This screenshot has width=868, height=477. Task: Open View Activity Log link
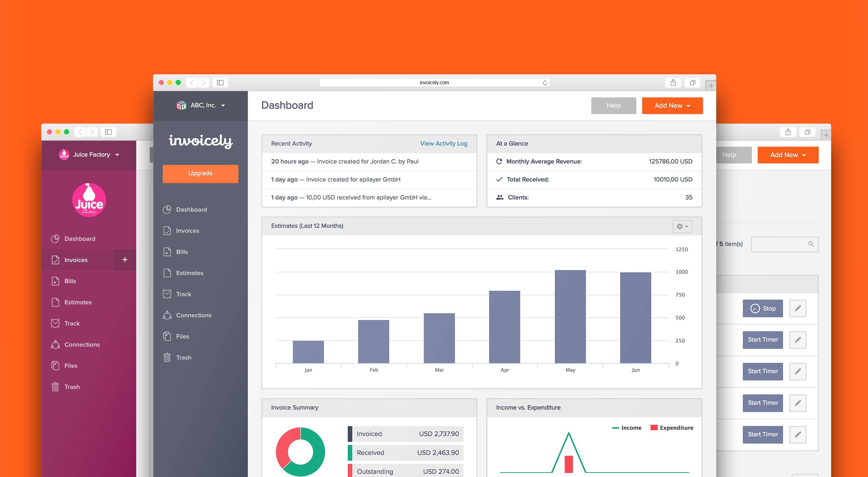coord(443,144)
